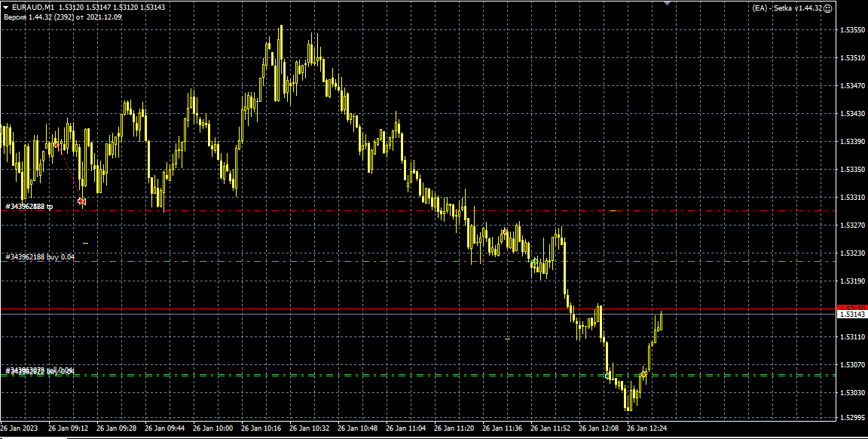Click the "(EA) - Setka v1.44.32" label
The image size is (868, 439).
(787, 8)
